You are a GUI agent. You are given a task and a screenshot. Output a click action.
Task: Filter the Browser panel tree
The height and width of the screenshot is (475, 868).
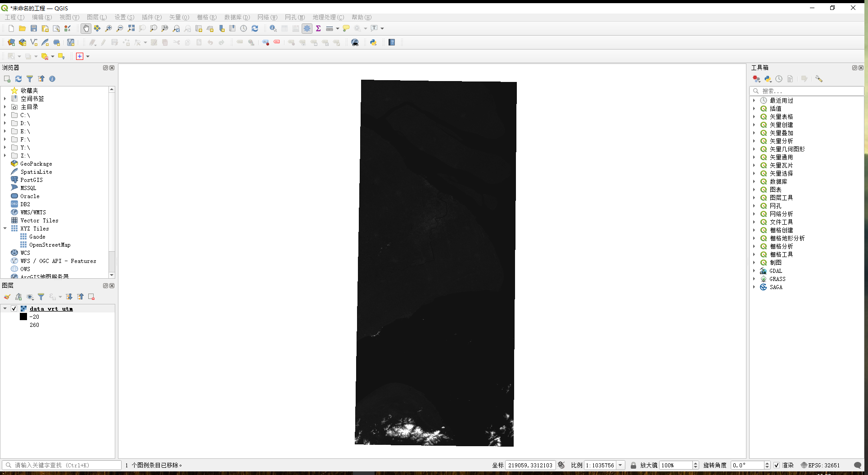(30, 79)
